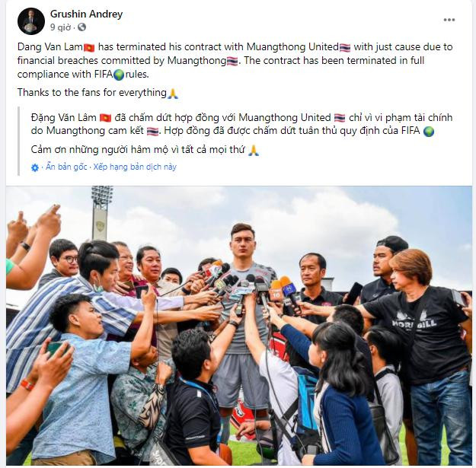Click Thailand flag emoji after 'cam kết'
Image resolution: width=476 pixels, height=468 pixels.
click(x=152, y=132)
